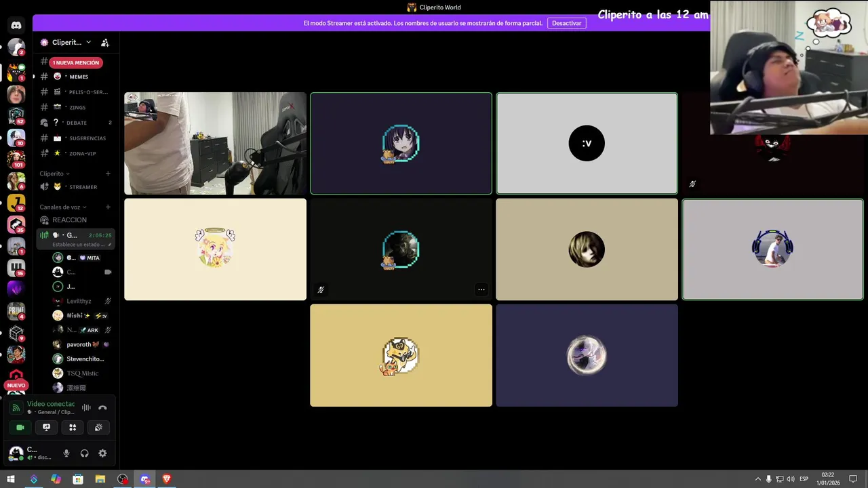This screenshot has width=868, height=488.
Task: Open the STREAMER announcement channel
Action: (x=76, y=186)
